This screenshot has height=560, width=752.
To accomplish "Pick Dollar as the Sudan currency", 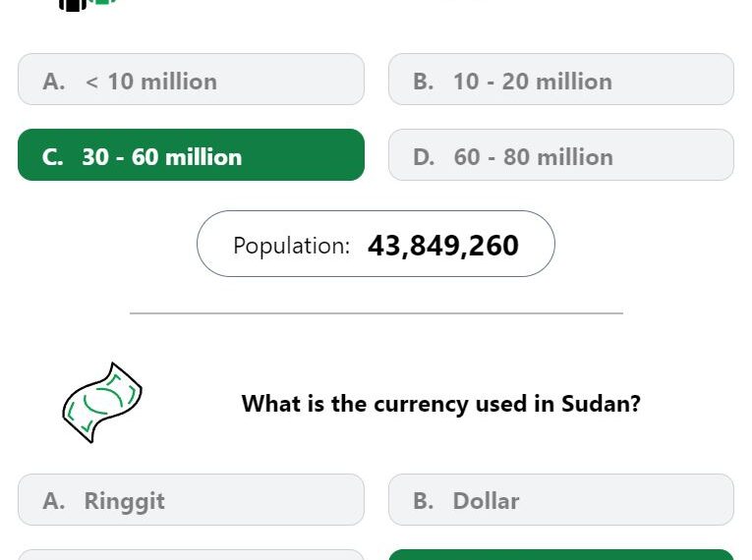I will pyautogui.click(x=561, y=500).
